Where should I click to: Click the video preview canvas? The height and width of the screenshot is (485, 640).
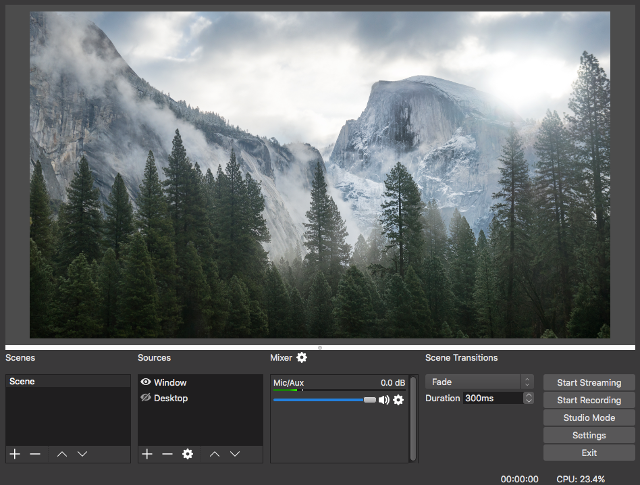point(320,174)
